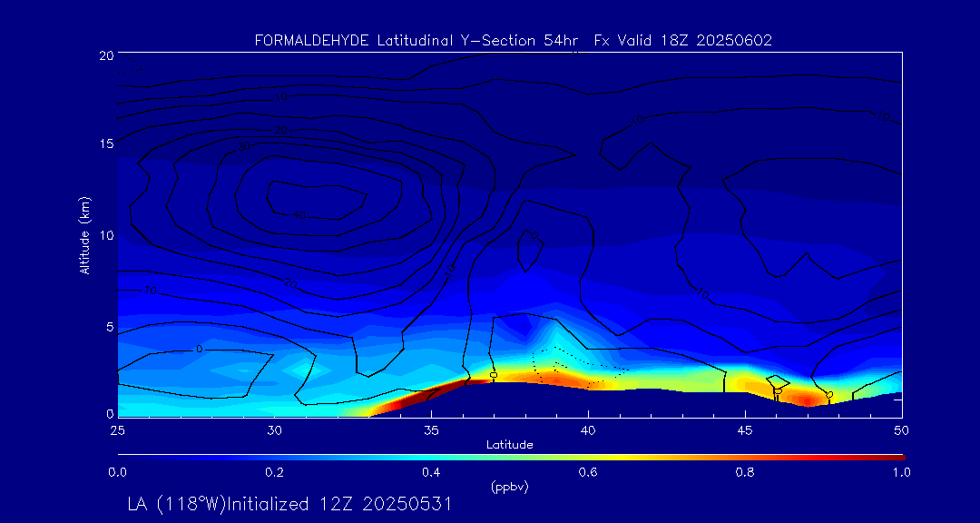980x523 pixels.
Task: Click altitude tick label 20
Action: (106, 55)
